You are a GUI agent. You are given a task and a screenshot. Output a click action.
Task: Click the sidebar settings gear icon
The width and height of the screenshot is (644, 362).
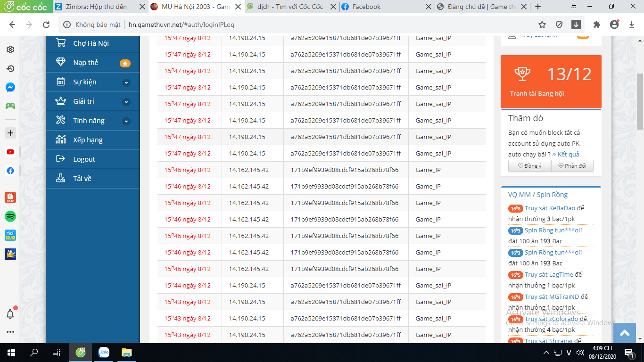10,49
